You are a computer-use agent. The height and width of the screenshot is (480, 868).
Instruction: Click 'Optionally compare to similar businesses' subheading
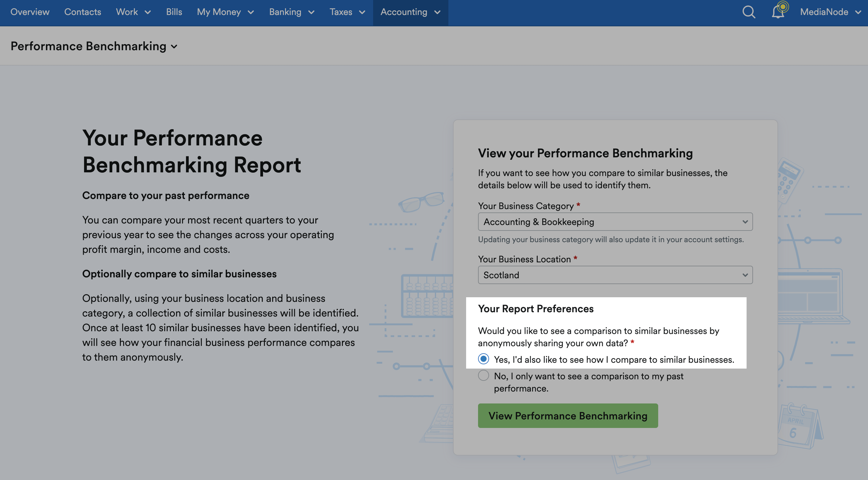pyautogui.click(x=179, y=274)
